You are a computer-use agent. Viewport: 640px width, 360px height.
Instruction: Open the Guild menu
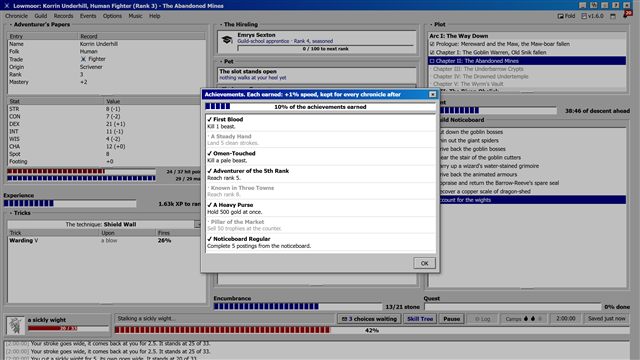pyautogui.click(x=40, y=16)
